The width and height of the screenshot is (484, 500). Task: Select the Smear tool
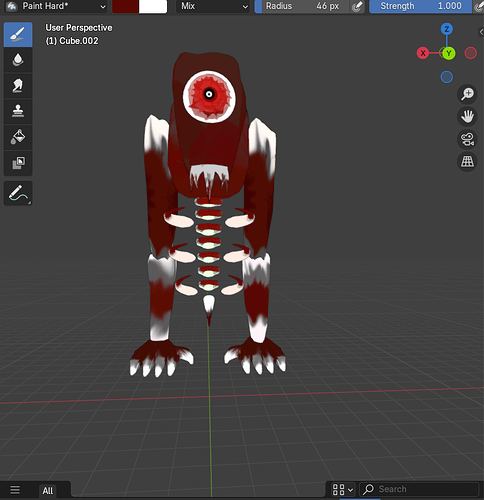pyautogui.click(x=18, y=86)
